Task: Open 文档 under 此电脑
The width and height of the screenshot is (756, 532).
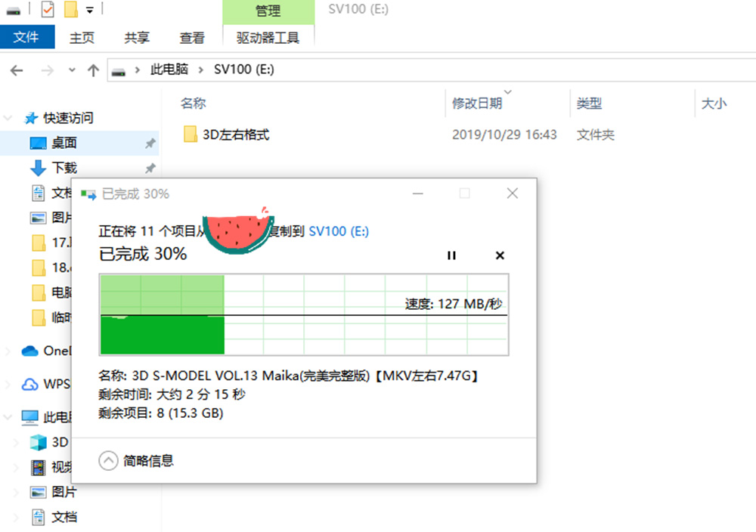Action: point(53,517)
